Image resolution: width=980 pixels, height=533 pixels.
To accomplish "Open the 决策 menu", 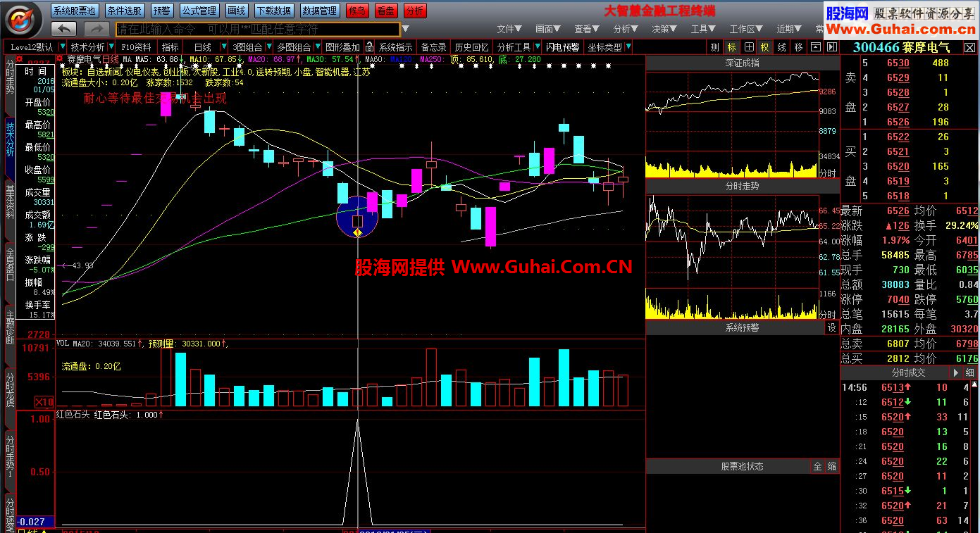I will click(x=664, y=29).
